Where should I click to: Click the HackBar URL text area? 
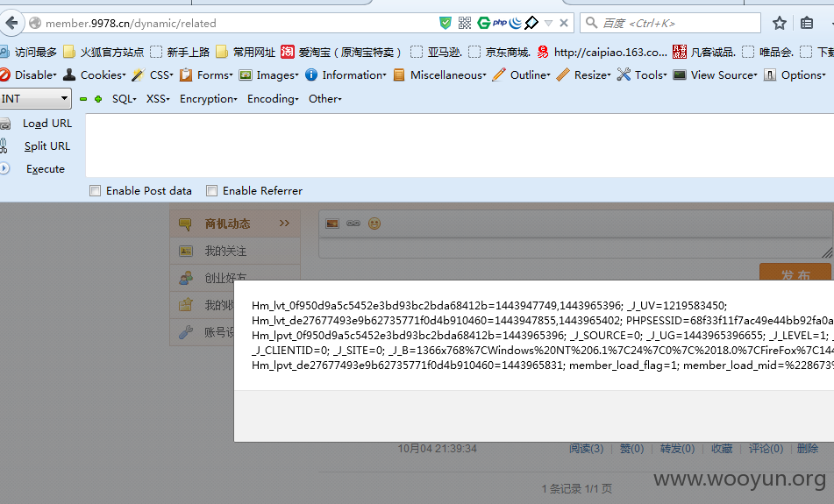click(x=460, y=146)
